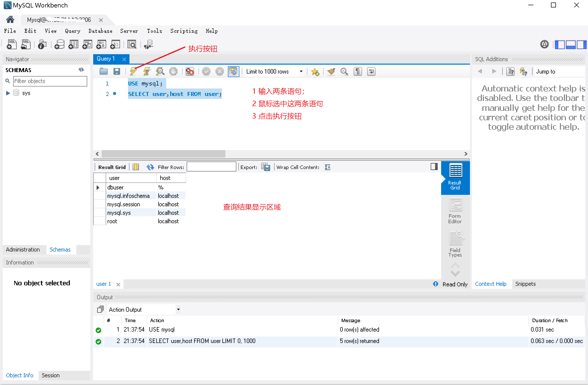Save the SQL script with the floppy icon
The image size is (588, 385).
[x=117, y=72]
